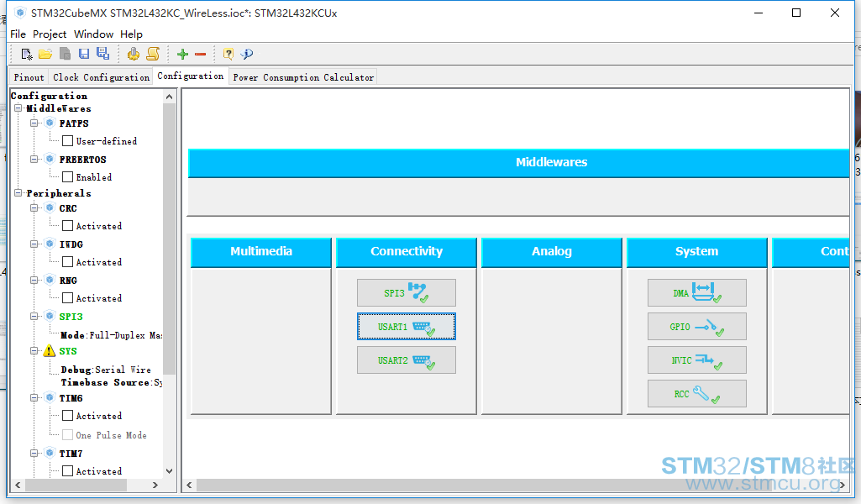Click the IWDG cube icon in tree
The height and width of the screenshot is (504, 861).
(x=50, y=244)
